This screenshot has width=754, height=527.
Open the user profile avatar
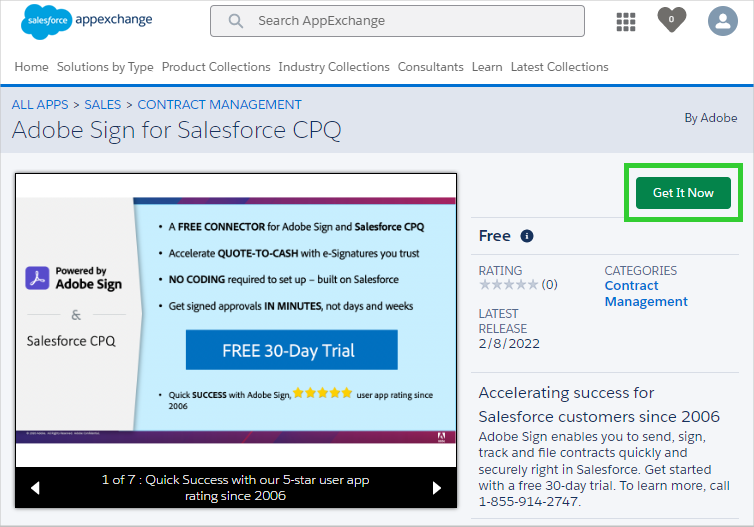(x=722, y=21)
